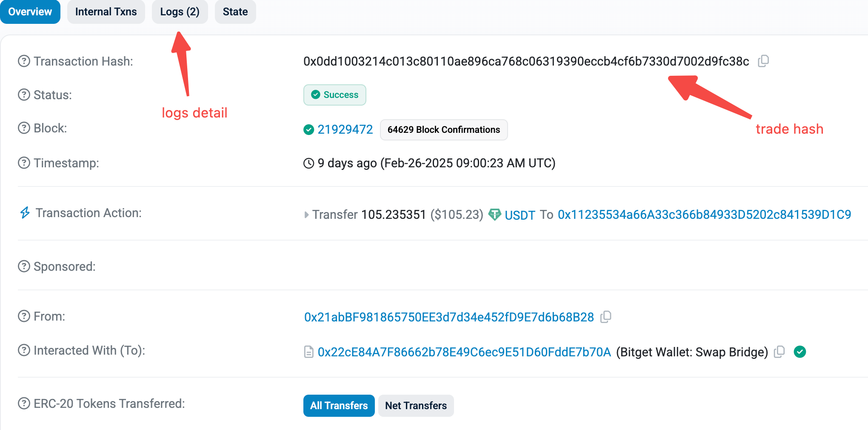868x430 pixels.
Task: Open block 21929472 link
Action: click(x=345, y=129)
